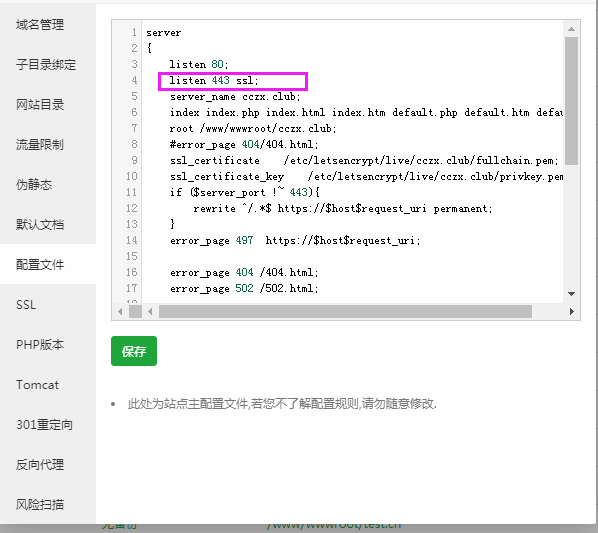Screen dimensions: 598x533
Task: Open the 301重定向 tab
Action: click(x=44, y=425)
